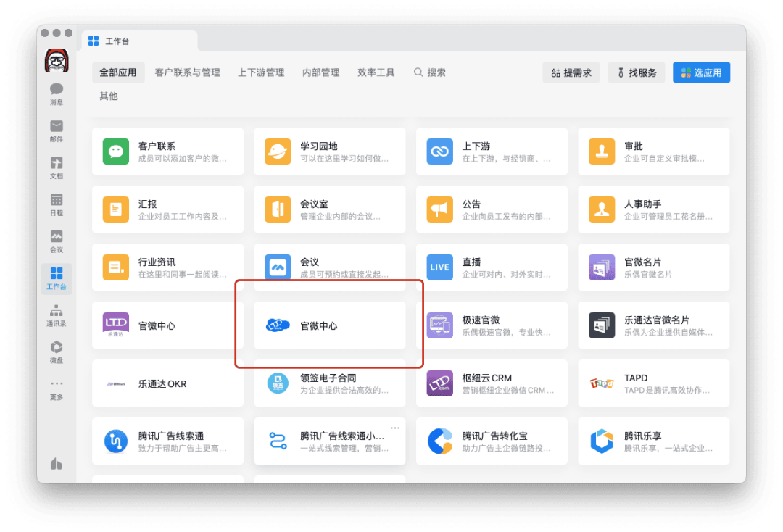Open the 日程 calendar in the sidebar

(57, 204)
